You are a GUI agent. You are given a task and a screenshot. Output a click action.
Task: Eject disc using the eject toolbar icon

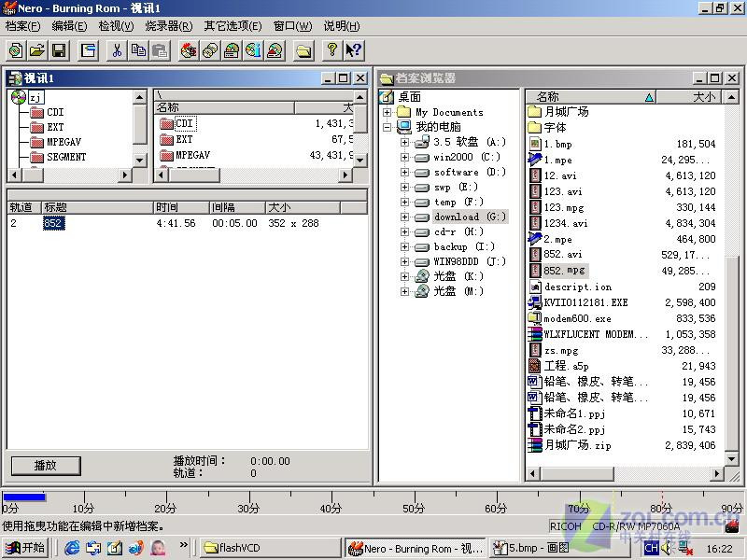275,50
